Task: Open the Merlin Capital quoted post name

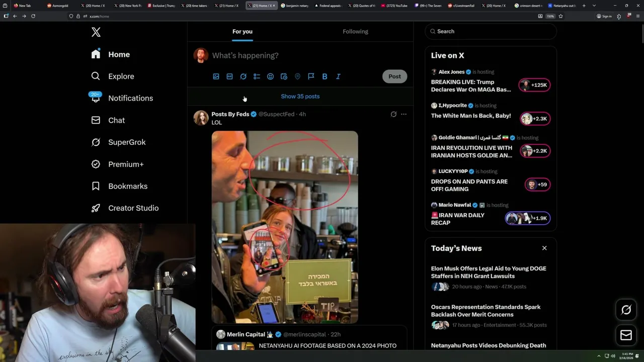Action: tap(246, 334)
